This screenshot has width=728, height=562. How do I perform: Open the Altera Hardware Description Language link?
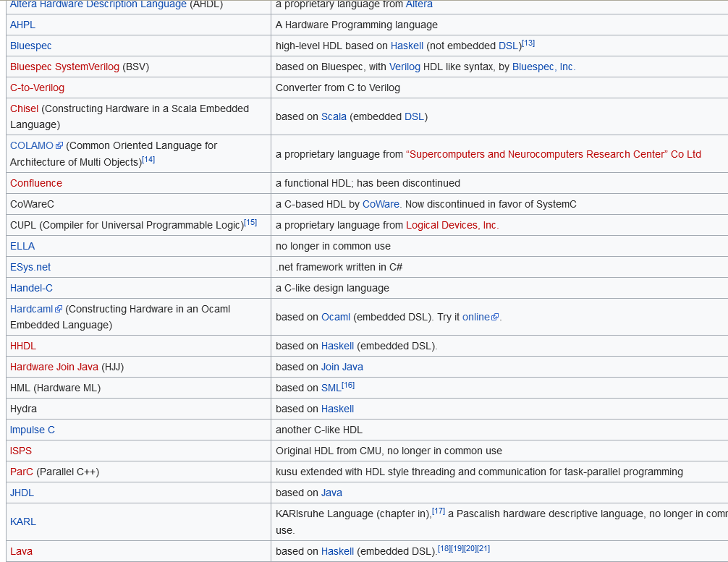click(98, 4)
